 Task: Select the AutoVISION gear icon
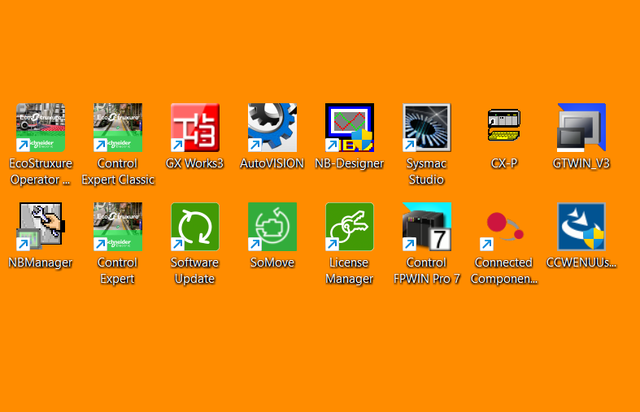click(272, 127)
